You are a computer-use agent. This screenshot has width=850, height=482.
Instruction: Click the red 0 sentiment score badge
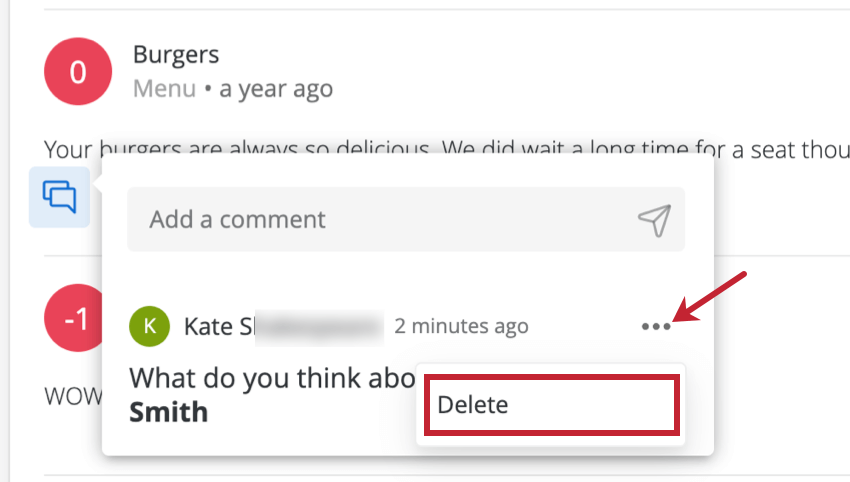tap(77, 72)
